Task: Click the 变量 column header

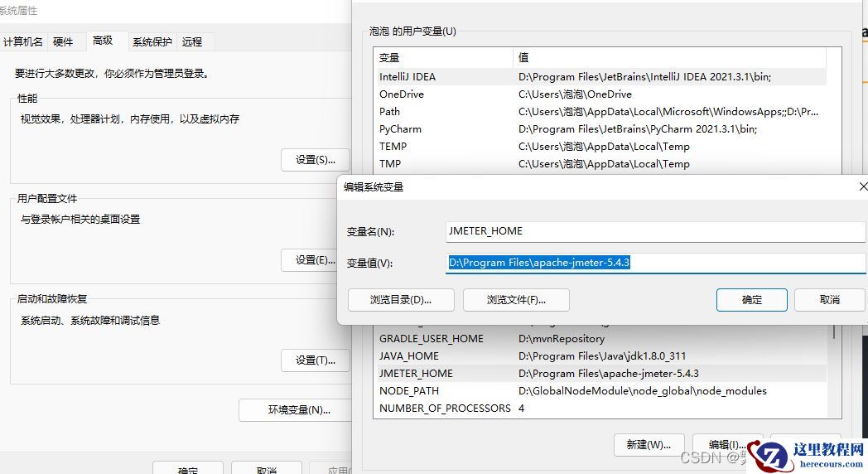Action: [x=444, y=57]
